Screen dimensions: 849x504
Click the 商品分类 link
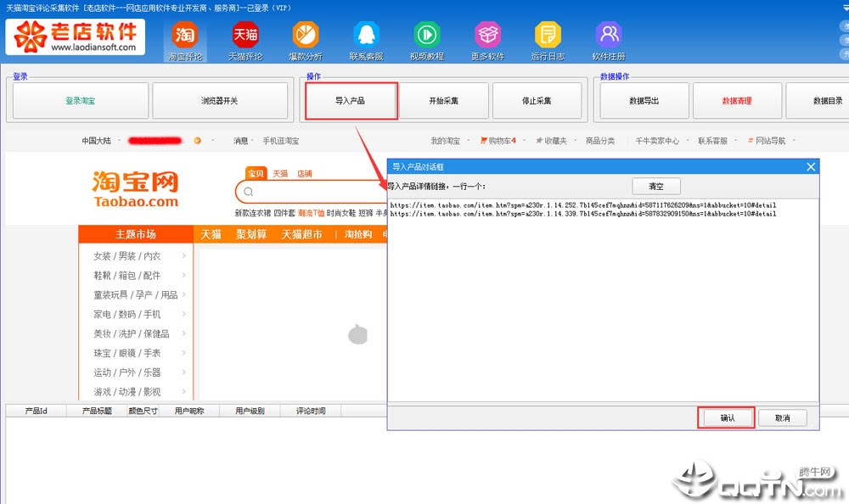(600, 141)
